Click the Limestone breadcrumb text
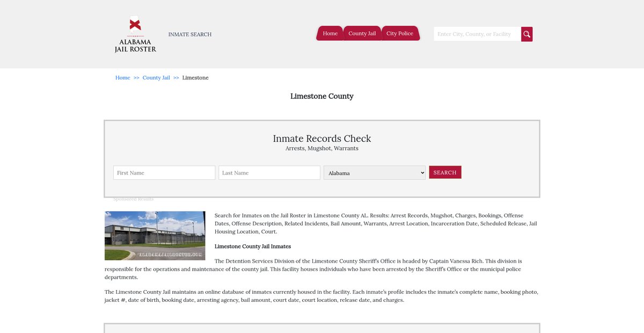The height and width of the screenshot is (333, 644). click(195, 78)
